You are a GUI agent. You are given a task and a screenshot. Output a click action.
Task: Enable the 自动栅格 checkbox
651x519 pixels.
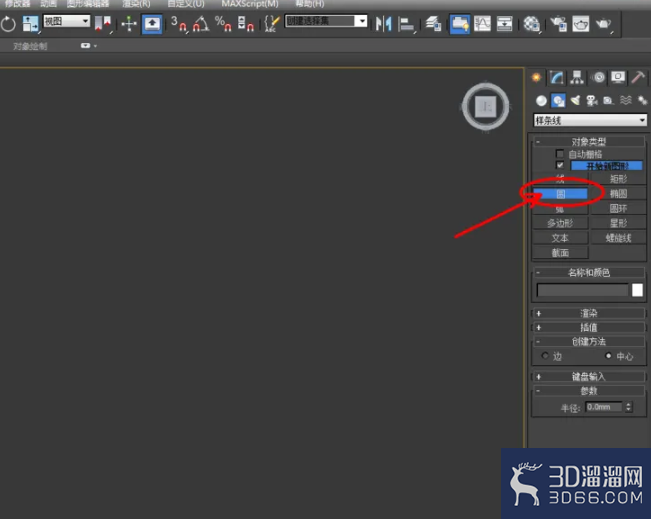click(560, 154)
